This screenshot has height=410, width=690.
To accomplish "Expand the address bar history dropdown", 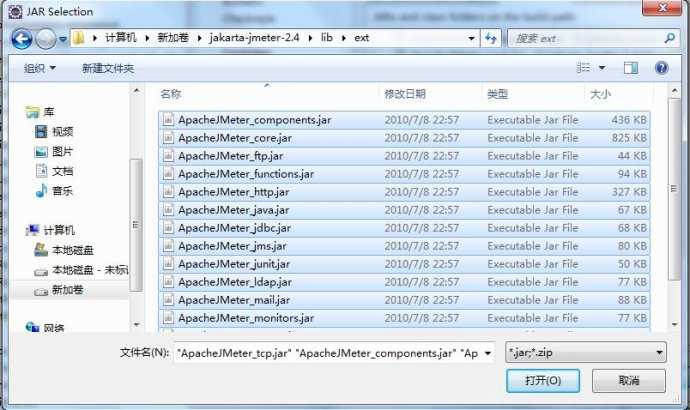I will (471, 38).
